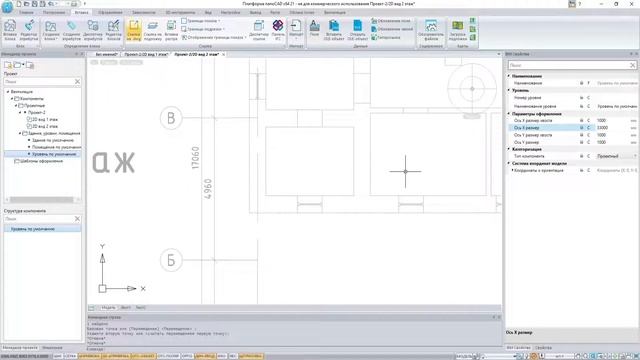Toggle the ШТРИХОВКА status bar mode

tap(251, 356)
